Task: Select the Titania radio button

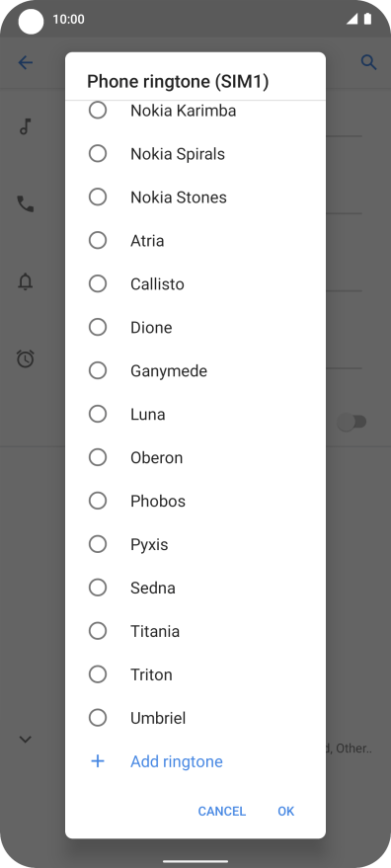Action: click(98, 631)
